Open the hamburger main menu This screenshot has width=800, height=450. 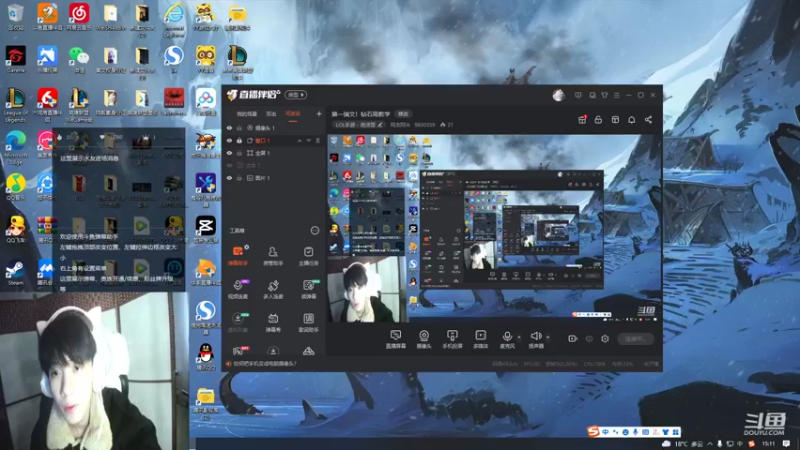[x=617, y=95]
